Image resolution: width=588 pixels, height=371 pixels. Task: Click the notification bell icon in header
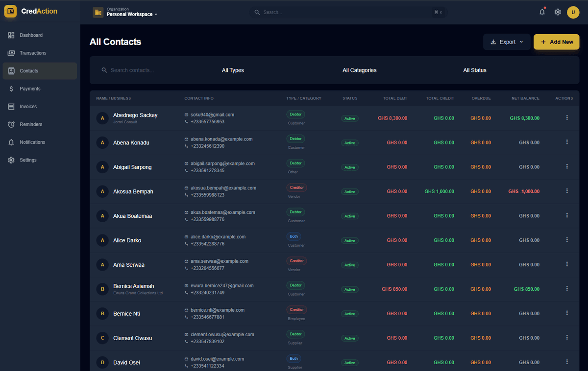pyautogui.click(x=542, y=12)
